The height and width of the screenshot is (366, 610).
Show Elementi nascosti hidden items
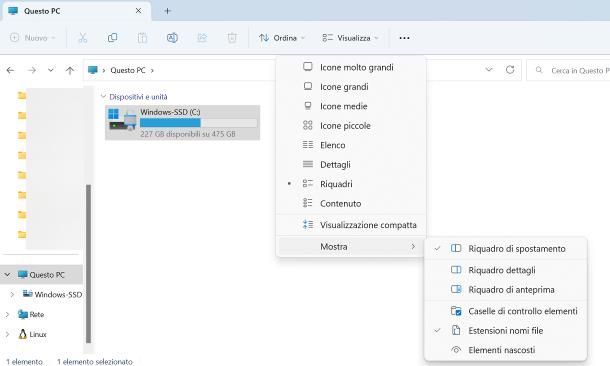pyautogui.click(x=505, y=350)
